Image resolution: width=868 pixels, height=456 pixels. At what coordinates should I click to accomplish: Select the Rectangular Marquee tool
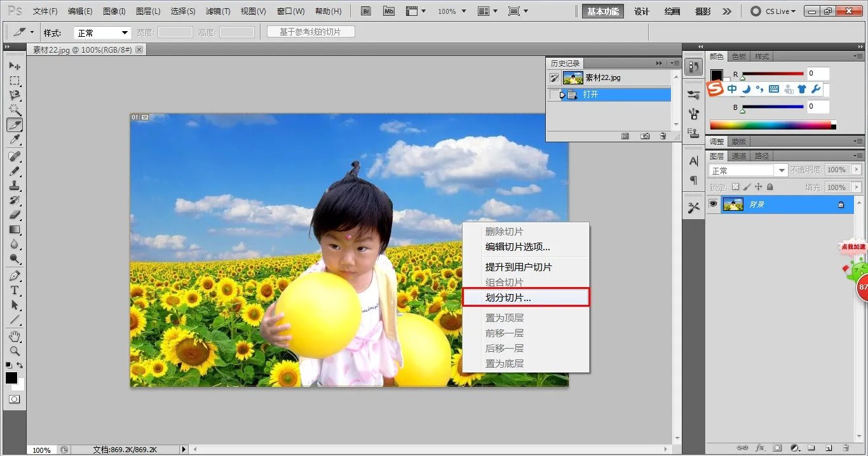point(15,81)
